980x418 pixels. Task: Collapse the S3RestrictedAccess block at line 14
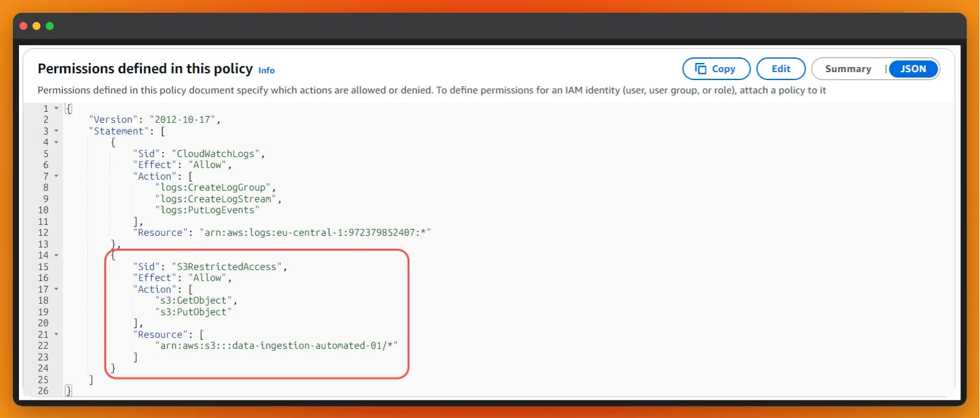pyautogui.click(x=56, y=255)
